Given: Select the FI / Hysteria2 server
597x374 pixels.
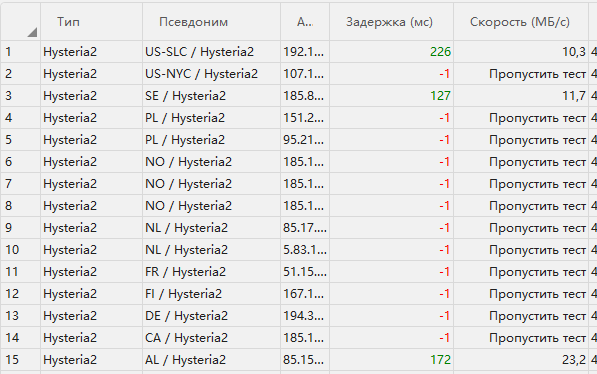Looking at the screenshot, I should tap(183, 294).
